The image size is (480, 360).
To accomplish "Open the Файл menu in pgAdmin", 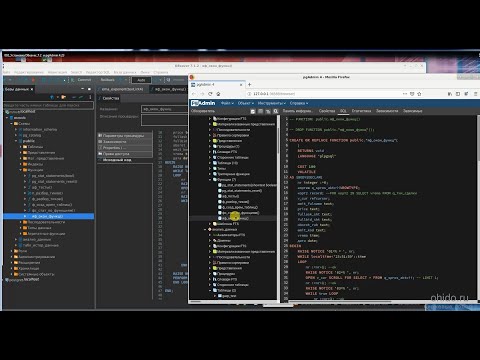I will coord(227,103).
